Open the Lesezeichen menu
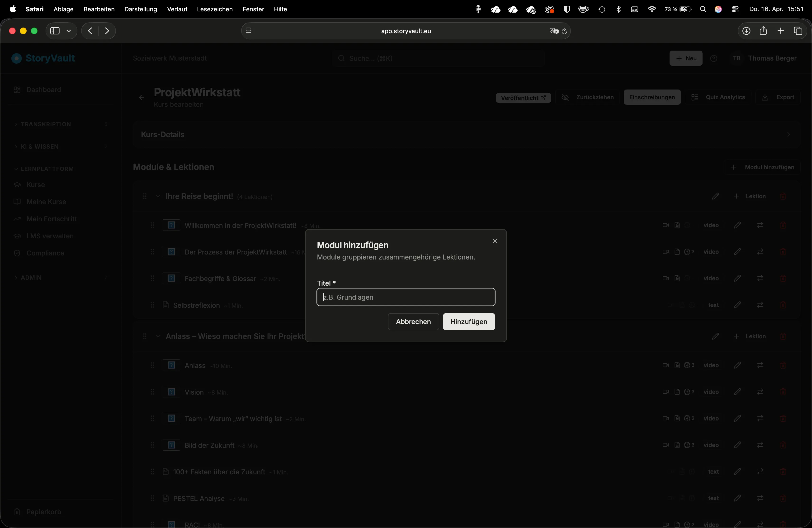 [x=215, y=9]
